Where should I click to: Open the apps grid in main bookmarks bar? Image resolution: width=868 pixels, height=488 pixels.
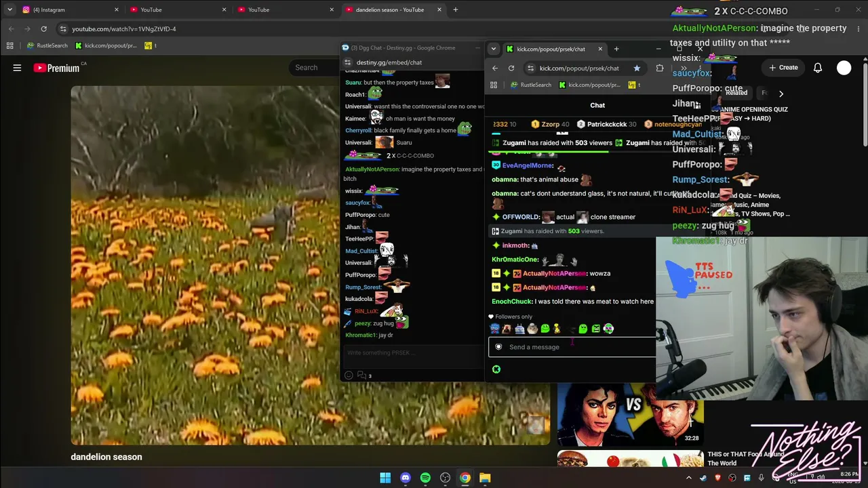pos(10,46)
